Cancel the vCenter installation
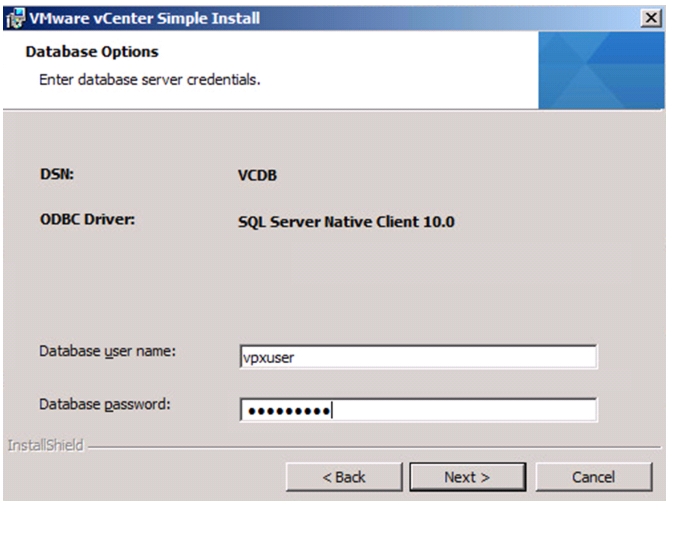Screen dimensions: 675x540 point(594,477)
